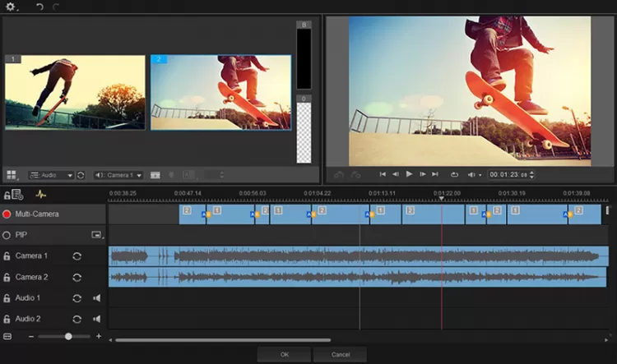Select the Multi-Camera radio button

(x=7, y=214)
